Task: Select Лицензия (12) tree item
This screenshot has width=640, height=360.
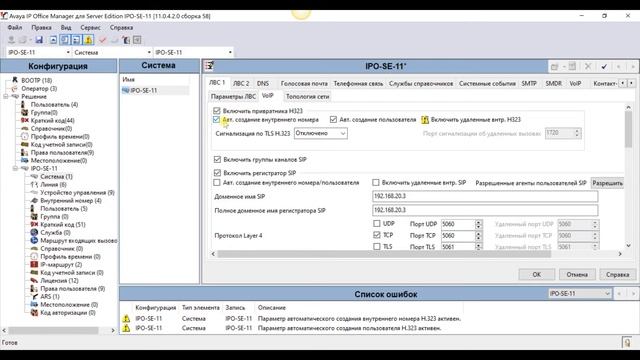Action: 59,280
